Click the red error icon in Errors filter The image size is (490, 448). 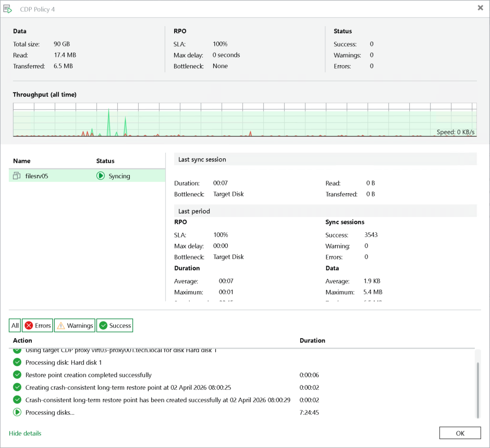29,325
